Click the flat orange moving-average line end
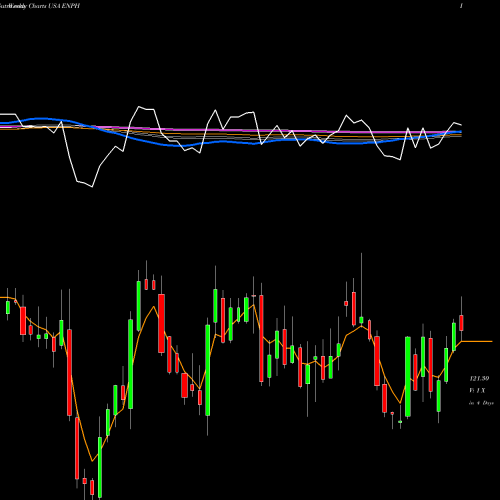This screenshot has height=500, width=500. pyautogui.click(x=477, y=341)
